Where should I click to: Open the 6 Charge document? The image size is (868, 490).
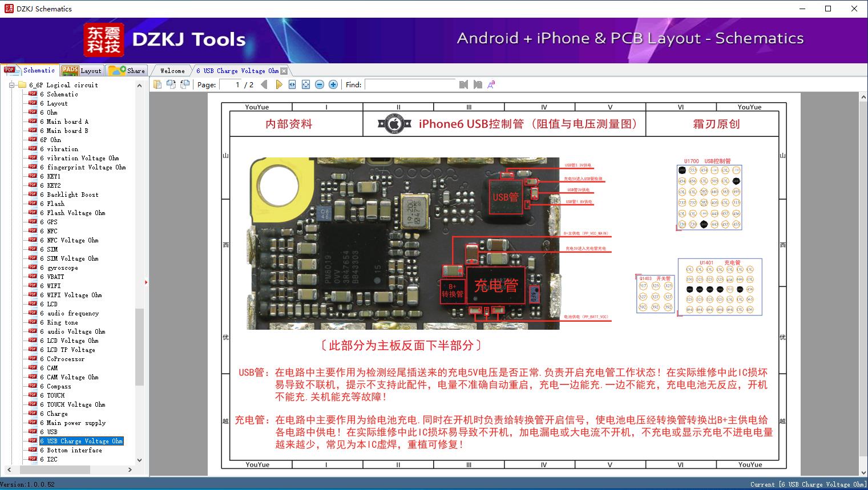coord(54,414)
